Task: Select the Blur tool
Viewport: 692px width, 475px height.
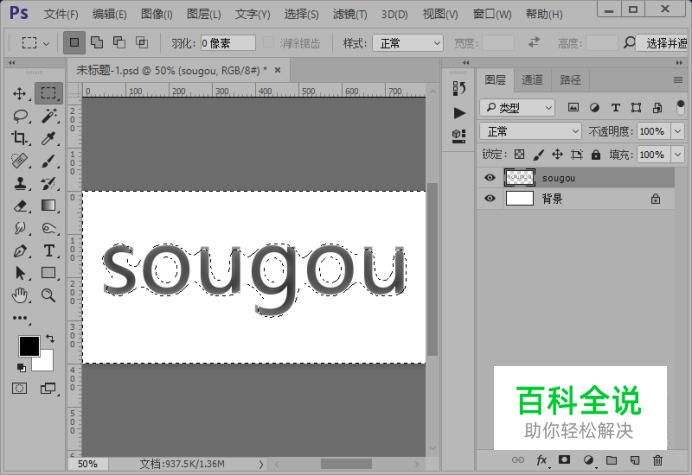Action: (x=19, y=228)
